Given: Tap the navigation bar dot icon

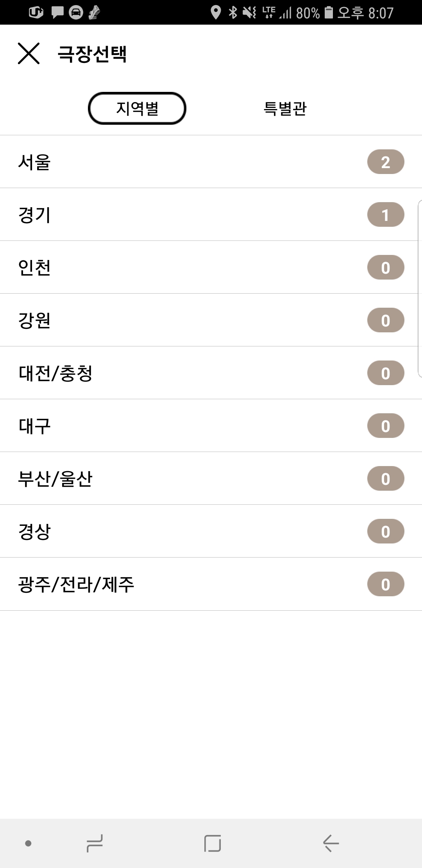Looking at the screenshot, I should pos(28,843).
